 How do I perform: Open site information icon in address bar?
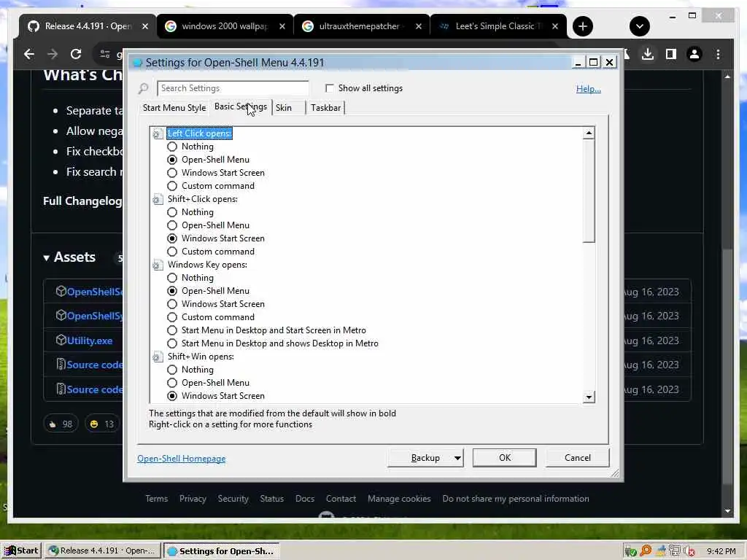[105, 54]
